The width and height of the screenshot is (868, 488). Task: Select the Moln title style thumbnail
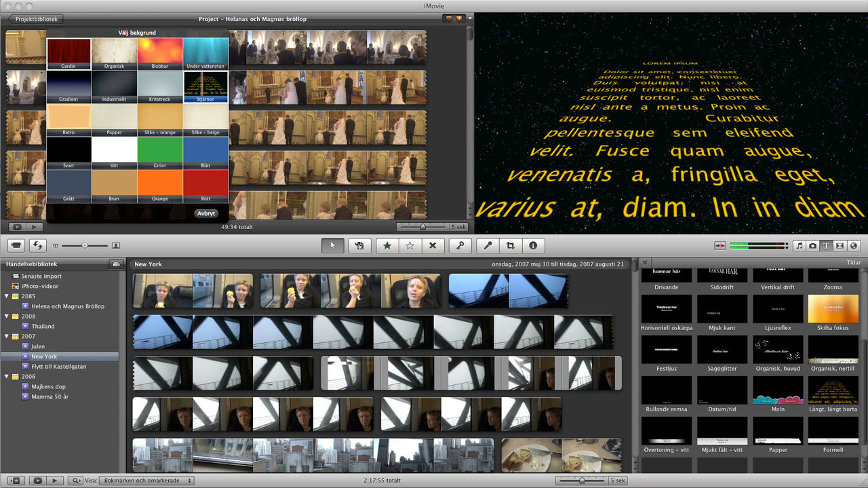coord(778,393)
